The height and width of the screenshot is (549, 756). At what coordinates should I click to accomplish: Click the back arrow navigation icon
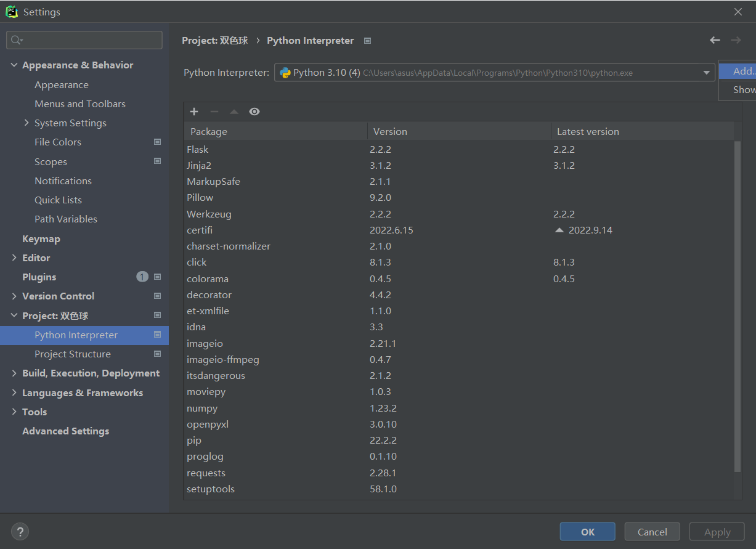[715, 40]
